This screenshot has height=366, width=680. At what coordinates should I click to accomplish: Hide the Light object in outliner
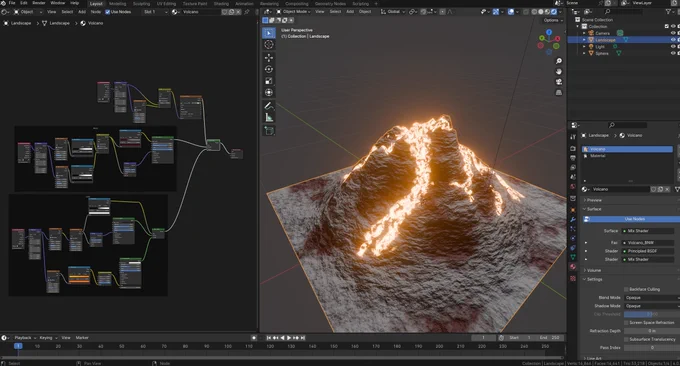673,46
